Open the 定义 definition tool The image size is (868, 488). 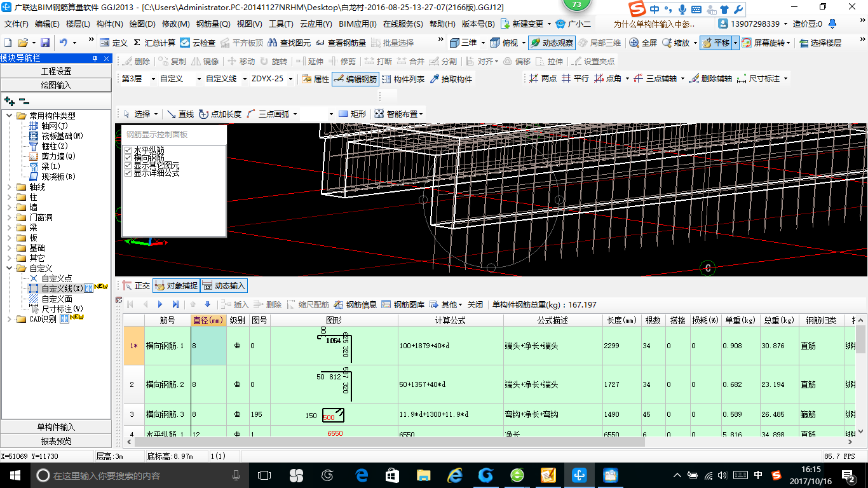point(114,43)
